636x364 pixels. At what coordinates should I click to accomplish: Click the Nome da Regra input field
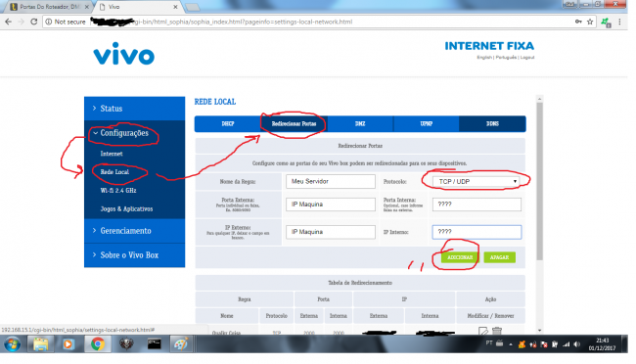click(330, 181)
